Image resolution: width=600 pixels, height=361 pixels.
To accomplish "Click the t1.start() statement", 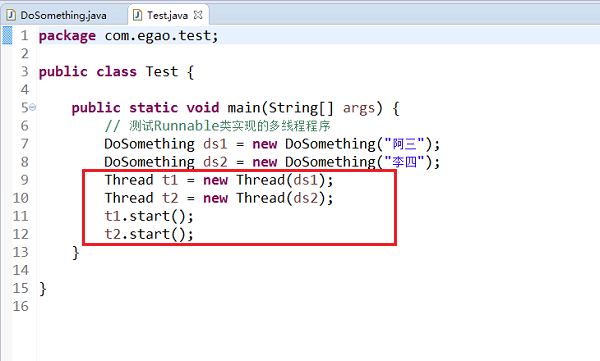I will tap(149, 216).
